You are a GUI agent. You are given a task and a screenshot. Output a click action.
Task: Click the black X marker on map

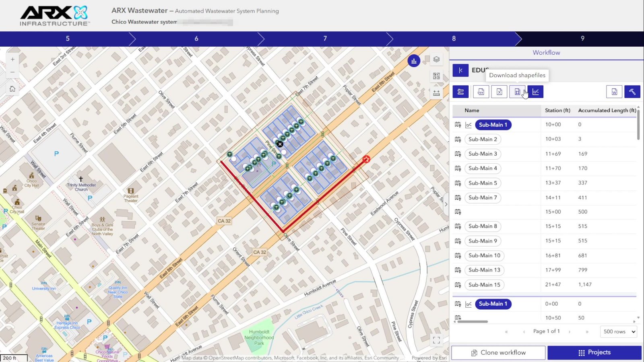pos(280,144)
